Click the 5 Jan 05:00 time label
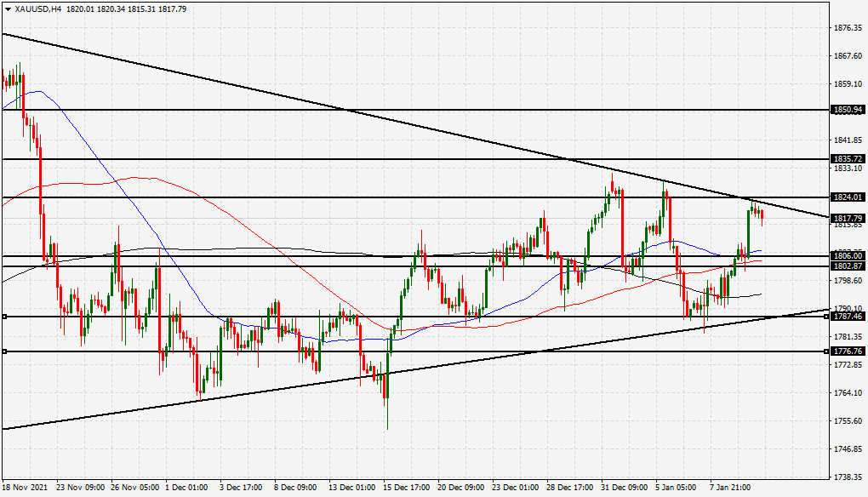 pos(676,488)
